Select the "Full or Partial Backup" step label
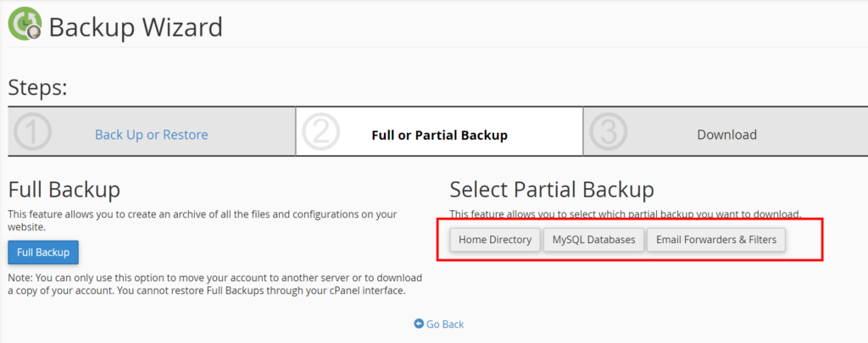This screenshot has width=868, height=343. [x=439, y=135]
